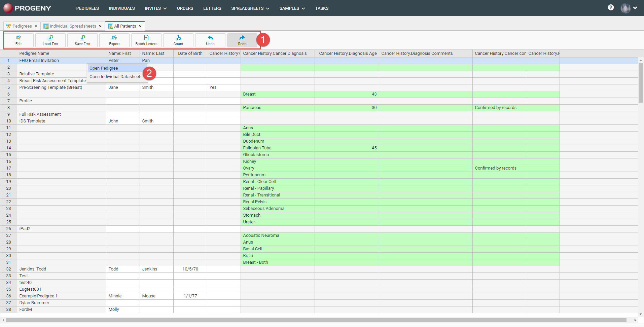
Task: Choose Open Individual Datasheet
Action: 114,76
